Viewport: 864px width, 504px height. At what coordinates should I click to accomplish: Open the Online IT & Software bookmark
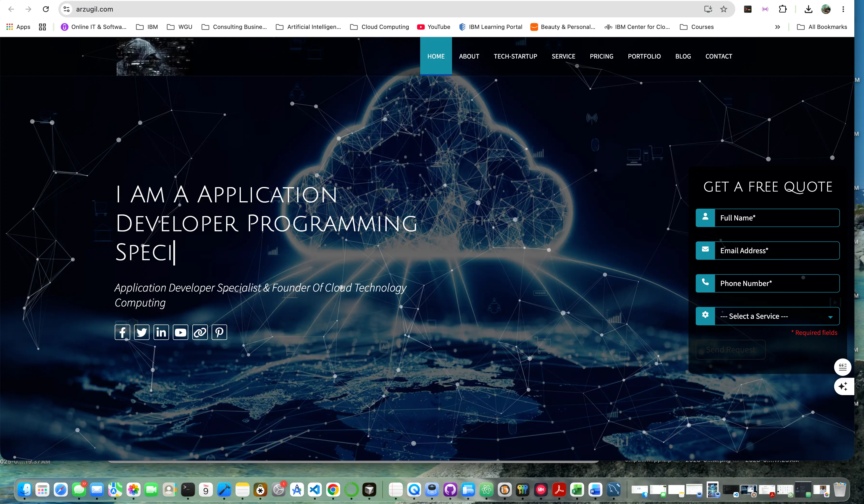[93, 27]
